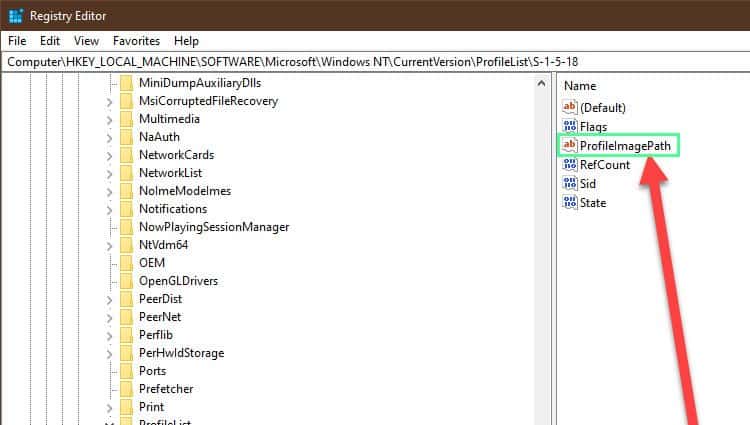Click the OEM folder icon
750x425 pixels.
pos(127,263)
